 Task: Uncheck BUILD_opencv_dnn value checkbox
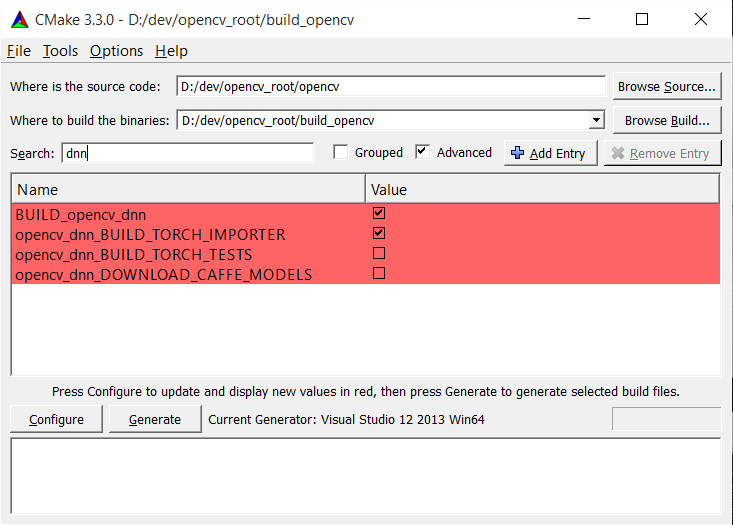(x=379, y=213)
